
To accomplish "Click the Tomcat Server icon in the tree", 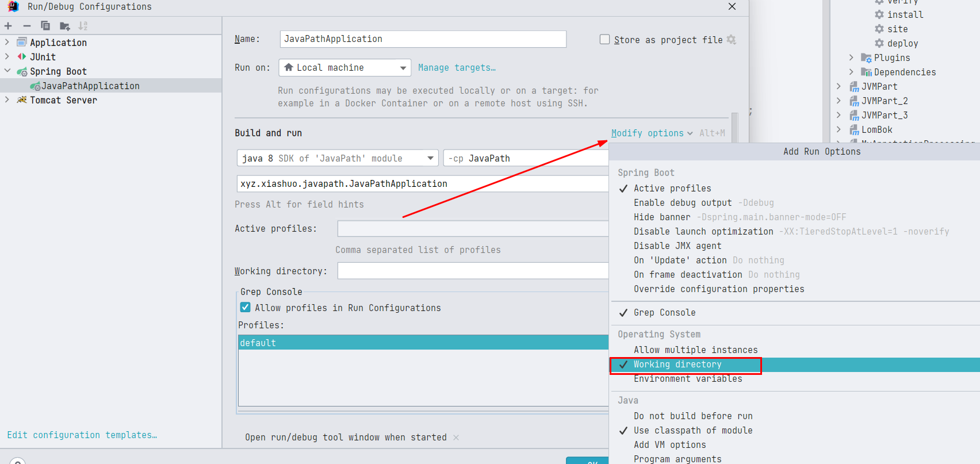I will pyautogui.click(x=22, y=100).
